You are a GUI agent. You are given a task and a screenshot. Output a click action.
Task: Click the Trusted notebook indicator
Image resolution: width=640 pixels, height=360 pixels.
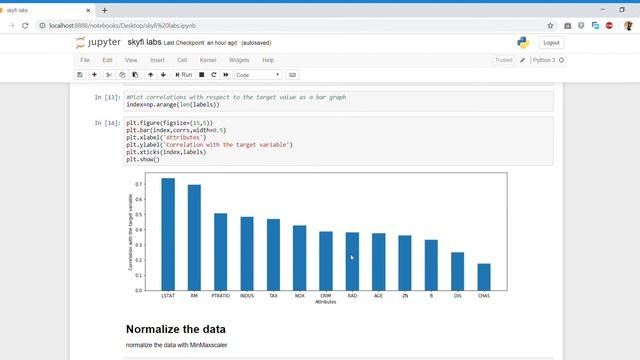504,60
